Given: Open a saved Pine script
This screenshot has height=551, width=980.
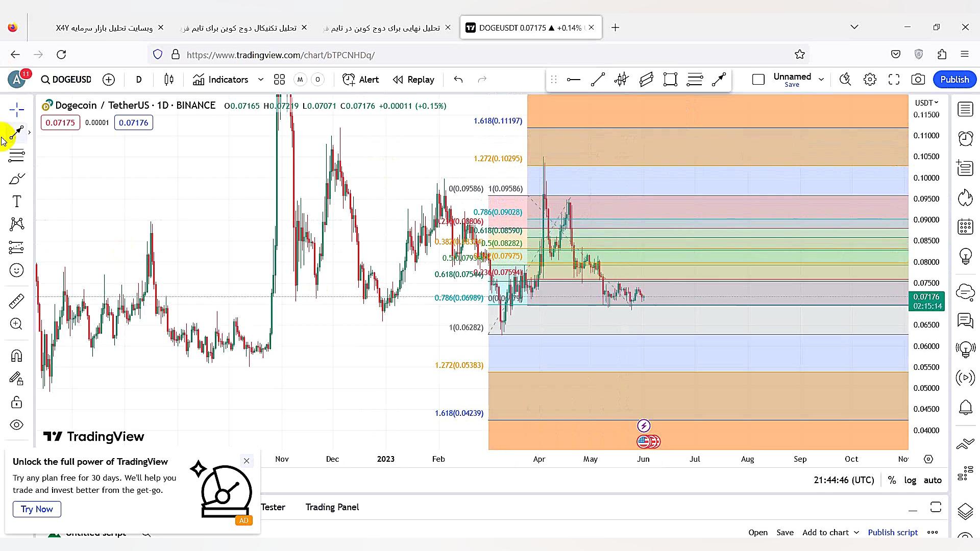Looking at the screenshot, I should 758,532.
